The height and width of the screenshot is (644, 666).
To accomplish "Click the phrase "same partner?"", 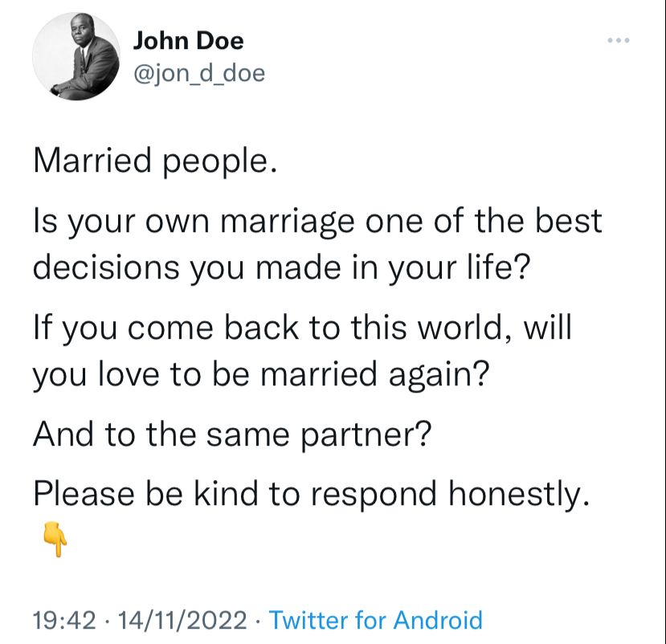I will tap(319, 435).
